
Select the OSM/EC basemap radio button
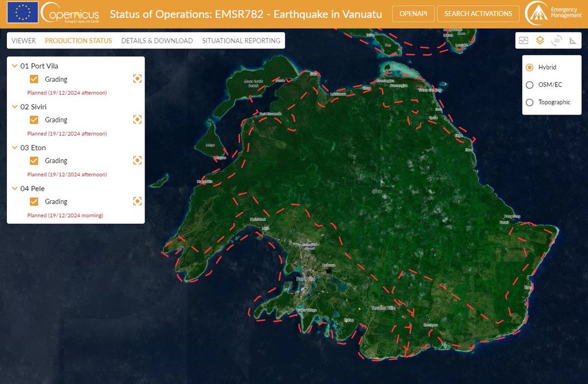tap(530, 85)
